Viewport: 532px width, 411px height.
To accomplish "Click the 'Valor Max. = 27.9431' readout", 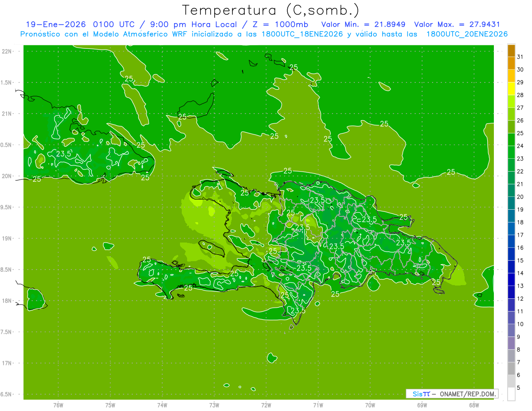I will (457, 24).
